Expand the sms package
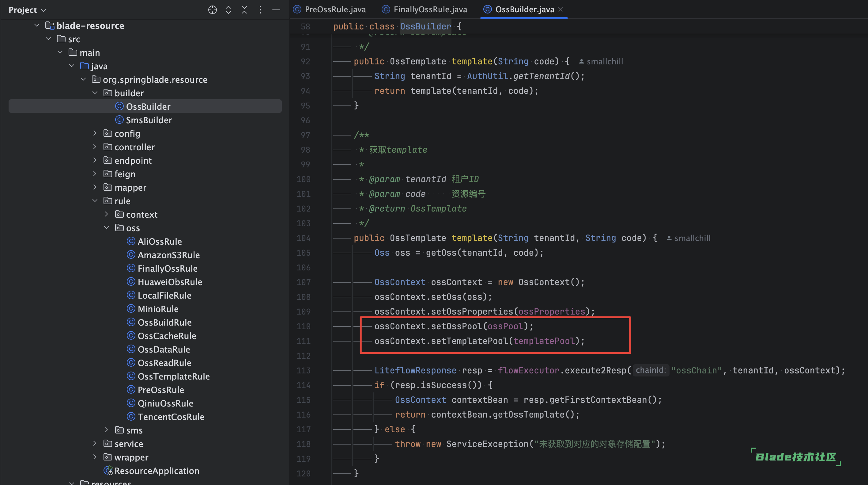The height and width of the screenshot is (485, 868). [x=107, y=430]
